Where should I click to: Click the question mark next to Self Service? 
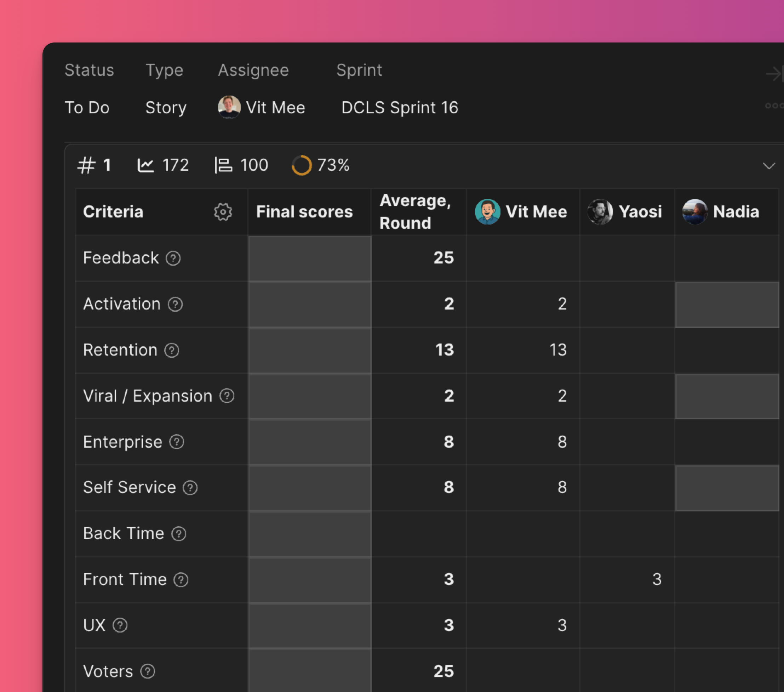point(190,488)
